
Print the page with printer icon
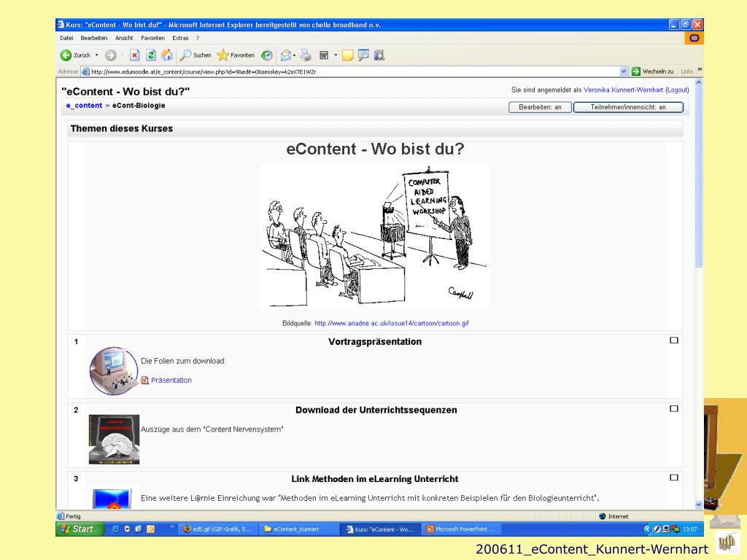(306, 55)
